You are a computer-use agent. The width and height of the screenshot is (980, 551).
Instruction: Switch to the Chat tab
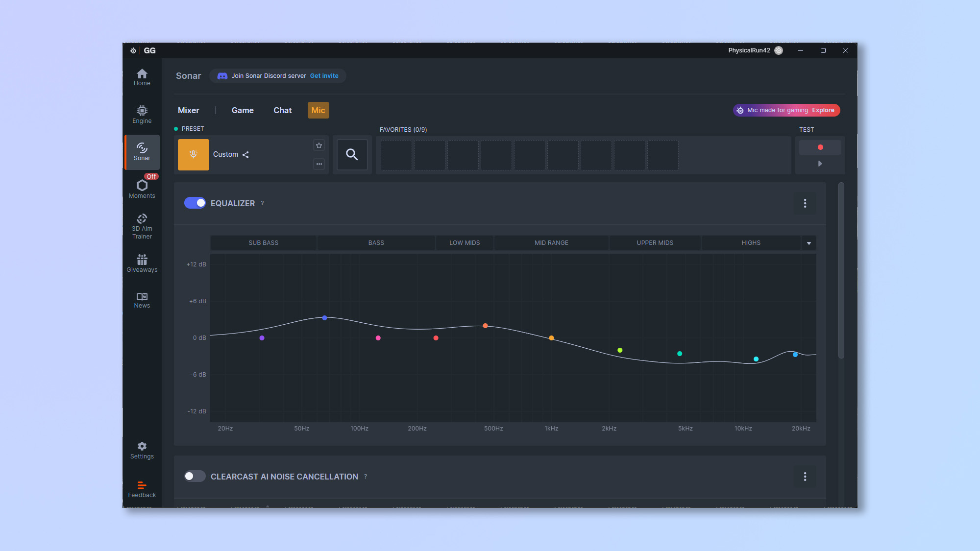point(282,111)
